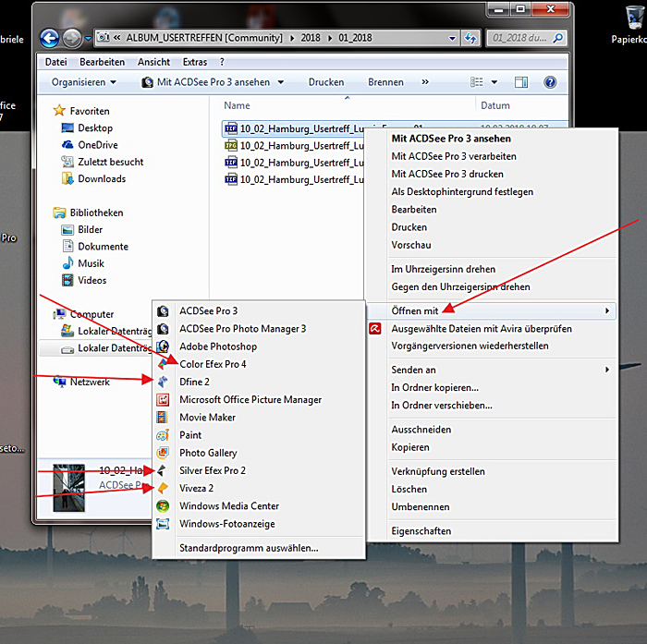Image resolution: width=647 pixels, height=644 pixels.
Task: Select Netzwerk in navigation pane
Action: 90,382
